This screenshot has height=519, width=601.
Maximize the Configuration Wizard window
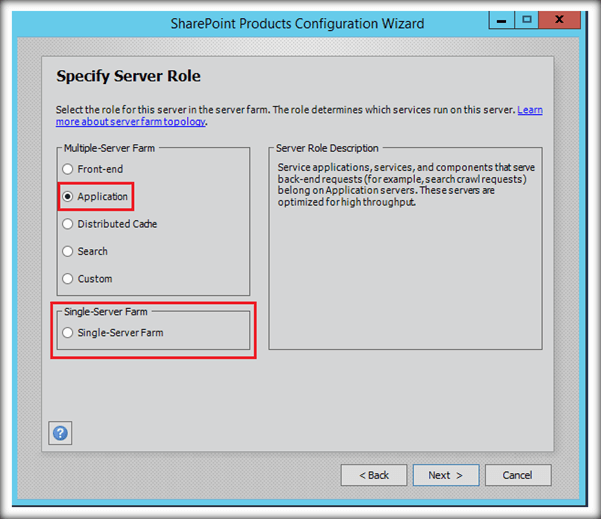527,20
